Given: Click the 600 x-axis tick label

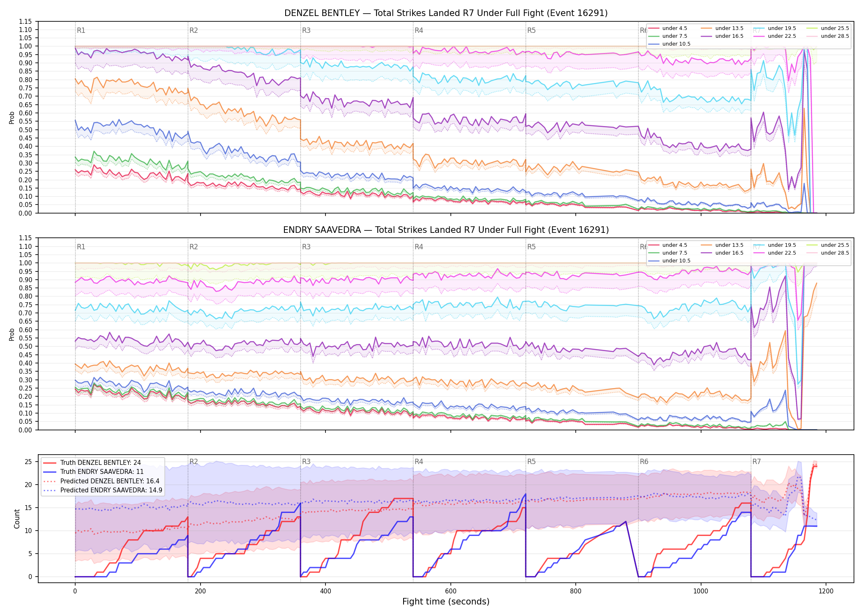Looking at the screenshot, I should [x=451, y=591].
